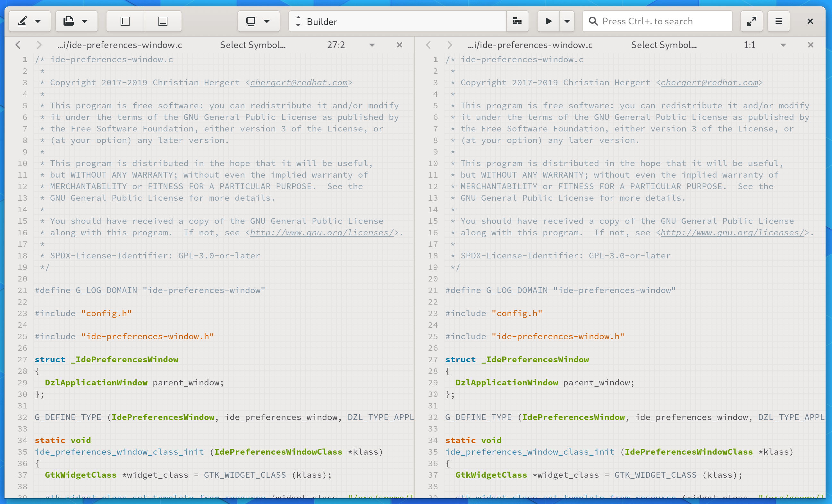
Task: Click the build pipeline icon
Action: point(517,21)
